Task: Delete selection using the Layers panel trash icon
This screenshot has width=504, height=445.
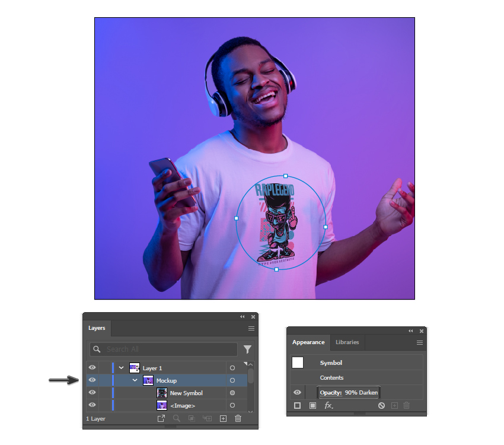Action: click(x=238, y=418)
